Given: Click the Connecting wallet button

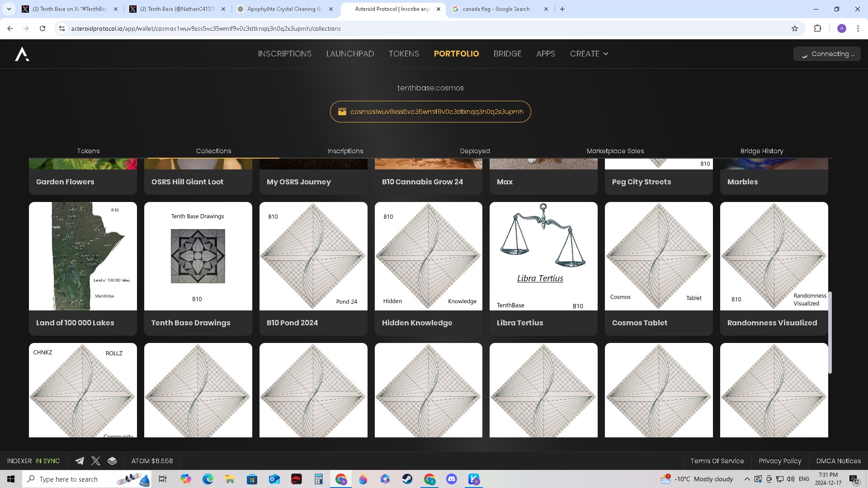Looking at the screenshot, I should click(827, 54).
